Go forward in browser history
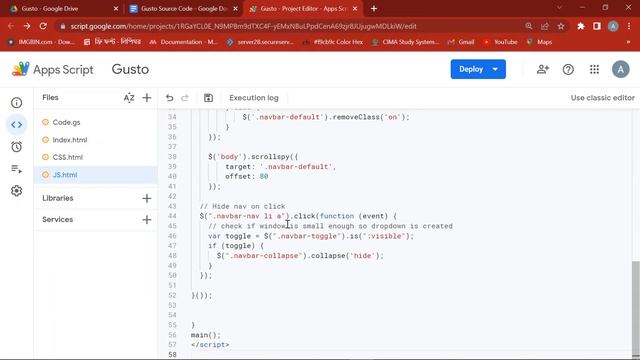 tap(27, 26)
